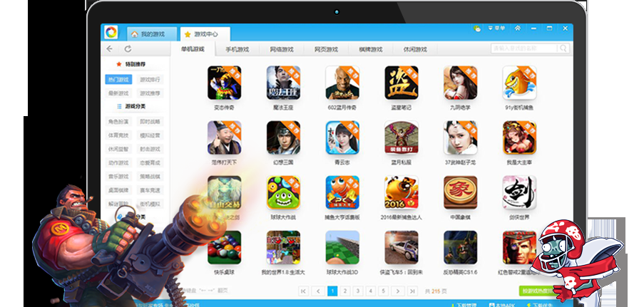Go to page 5 in pagination
644x307 pixels.
click(x=383, y=291)
